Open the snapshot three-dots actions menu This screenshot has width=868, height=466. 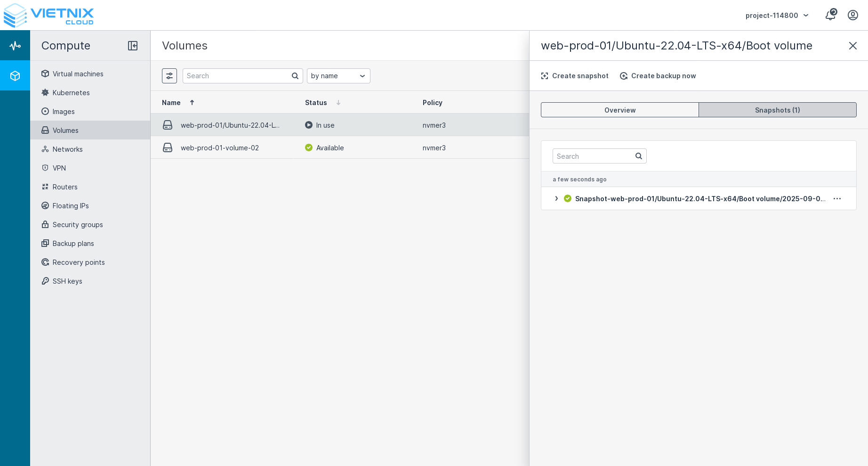(x=837, y=199)
